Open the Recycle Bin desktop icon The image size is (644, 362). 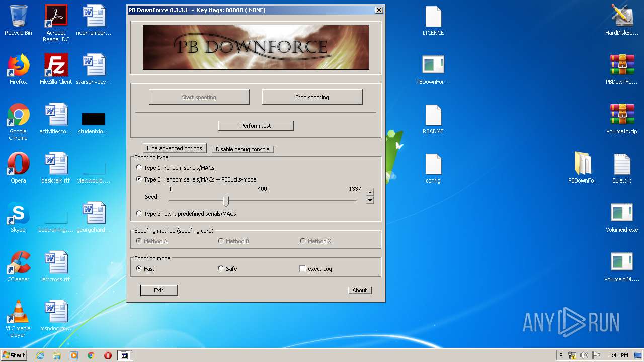[x=18, y=20]
